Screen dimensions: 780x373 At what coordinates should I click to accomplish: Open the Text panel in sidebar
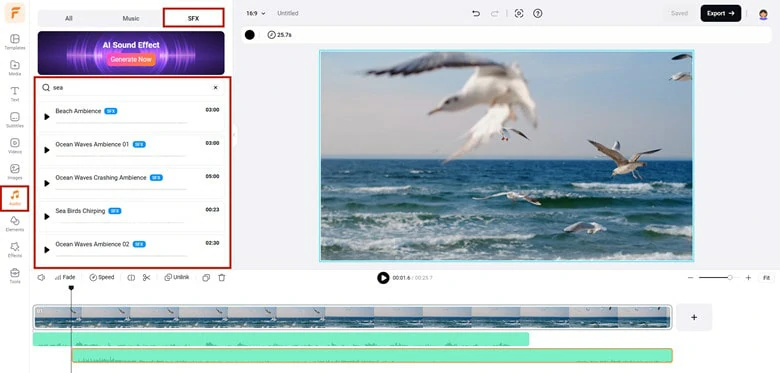tap(15, 93)
